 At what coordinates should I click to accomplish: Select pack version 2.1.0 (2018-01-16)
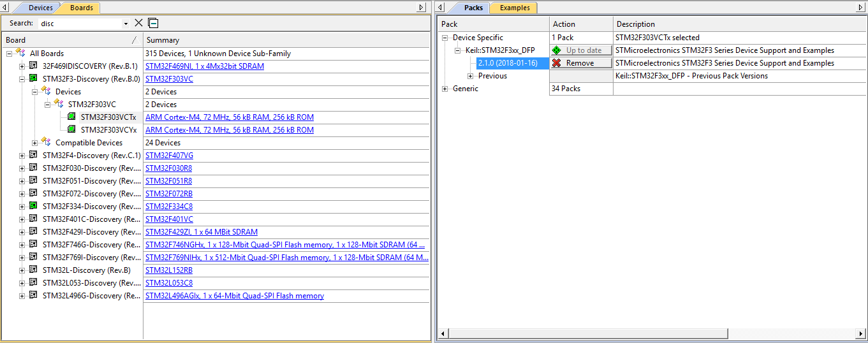tap(508, 63)
